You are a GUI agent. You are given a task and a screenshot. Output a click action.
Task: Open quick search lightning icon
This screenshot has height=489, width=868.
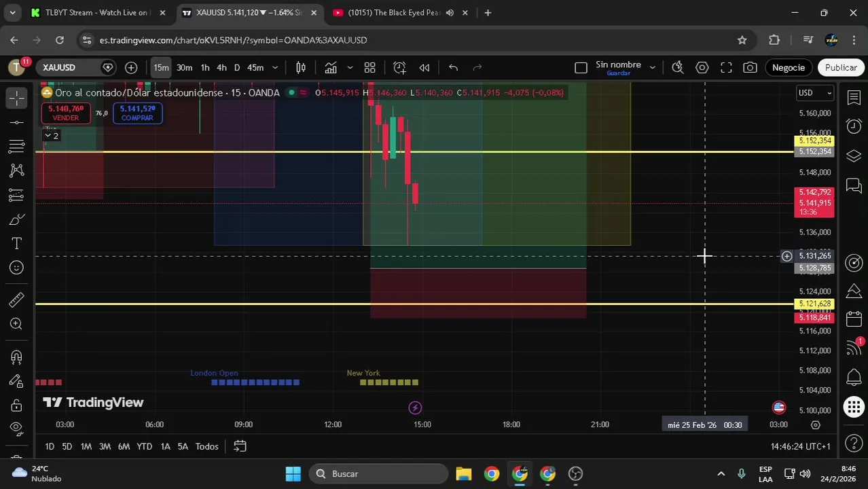(677, 67)
